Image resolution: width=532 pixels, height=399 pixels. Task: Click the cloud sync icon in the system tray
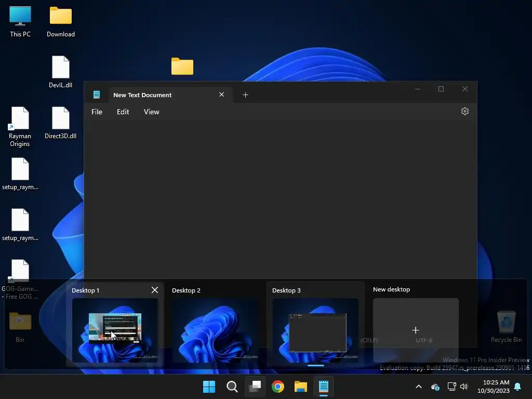pos(435,387)
